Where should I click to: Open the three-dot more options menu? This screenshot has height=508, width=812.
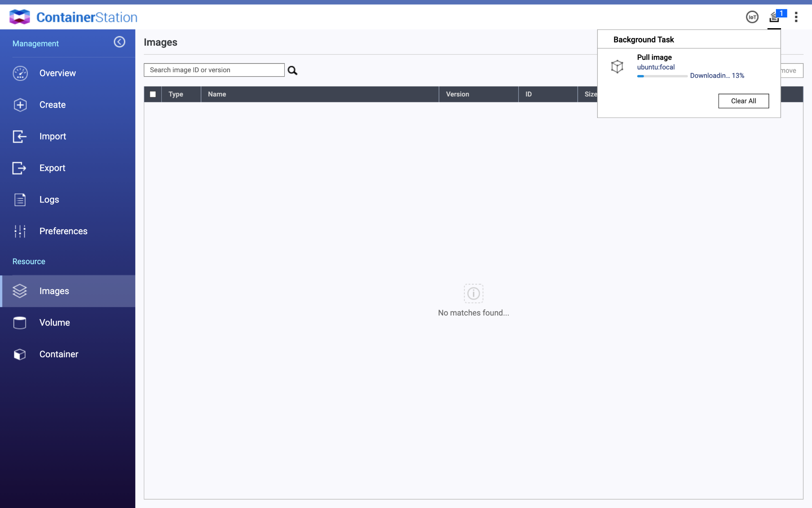point(796,17)
